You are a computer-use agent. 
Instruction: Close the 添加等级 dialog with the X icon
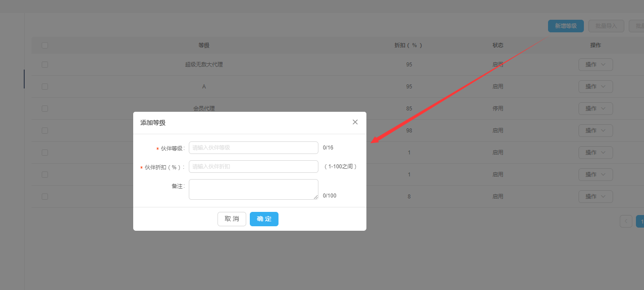(355, 122)
